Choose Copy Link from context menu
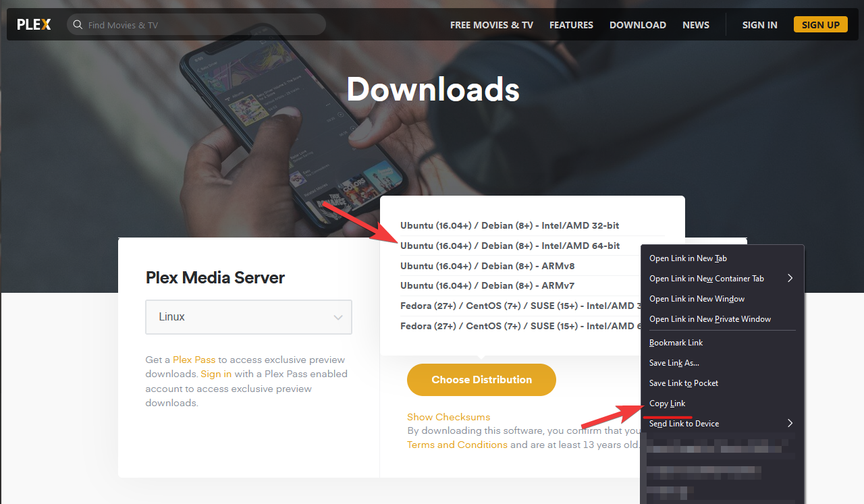The image size is (864, 504). point(722,403)
